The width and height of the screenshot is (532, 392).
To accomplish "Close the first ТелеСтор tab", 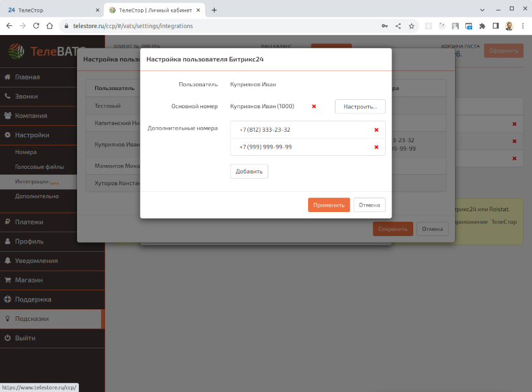I will [97, 10].
